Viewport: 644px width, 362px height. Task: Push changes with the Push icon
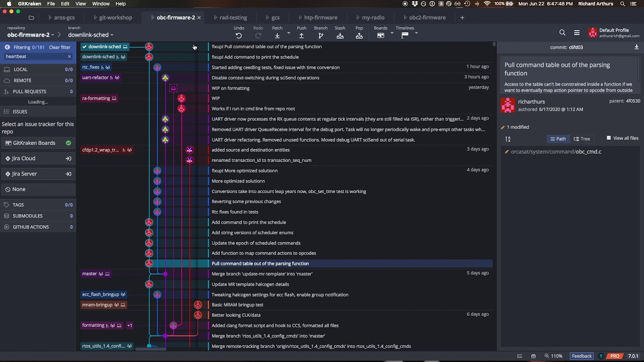click(x=301, y=36)
